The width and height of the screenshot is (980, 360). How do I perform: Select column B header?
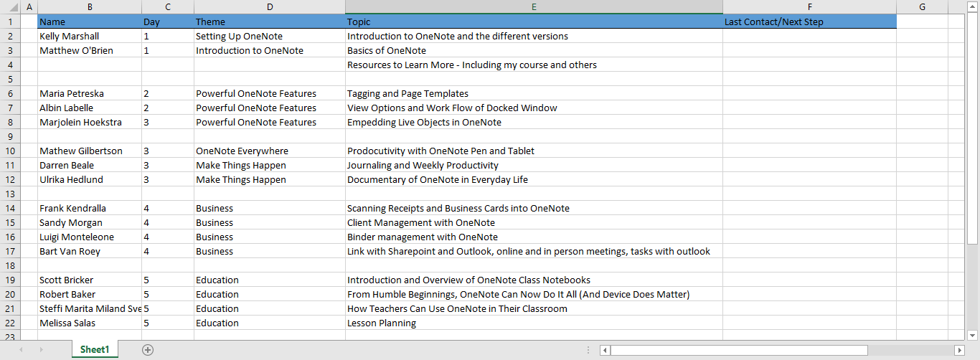(90, 7)
